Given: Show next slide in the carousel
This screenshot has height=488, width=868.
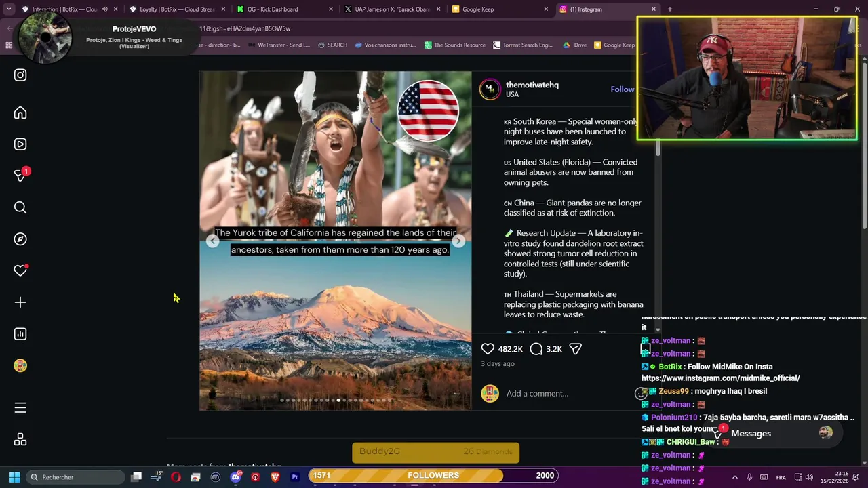Looking at the screenshot, I should point(458,241).
